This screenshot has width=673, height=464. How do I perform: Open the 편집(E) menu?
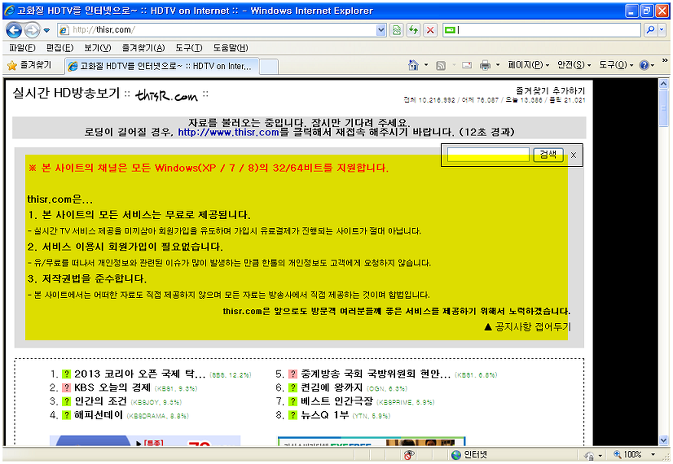point(60,48)
